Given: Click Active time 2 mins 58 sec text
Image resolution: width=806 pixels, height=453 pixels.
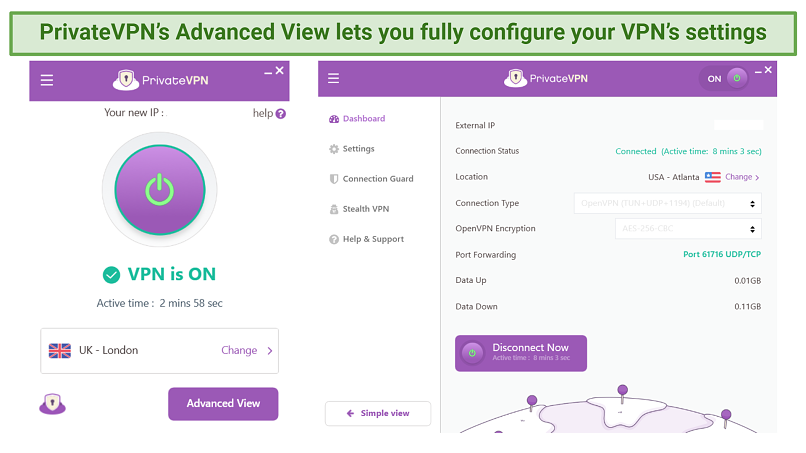Looking at the screenshot, I should 159,303.
